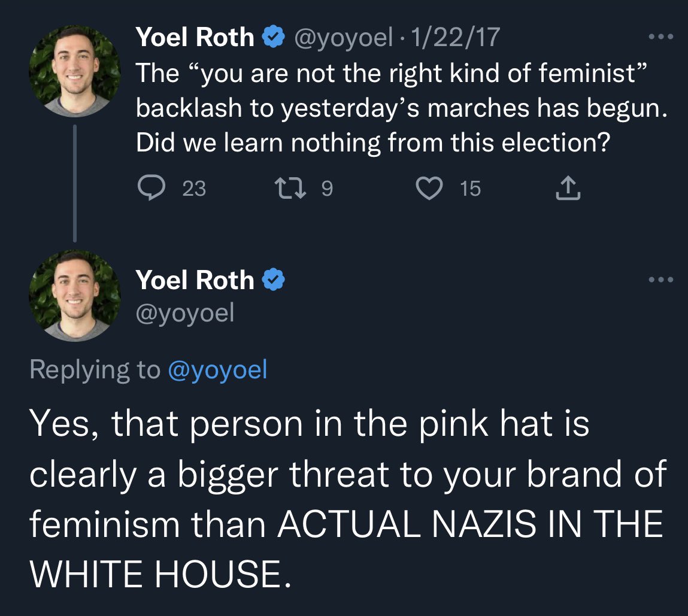Click the reply text mentioning the pink hat
This screenshot has width=688, height=616.
point(348,499)
